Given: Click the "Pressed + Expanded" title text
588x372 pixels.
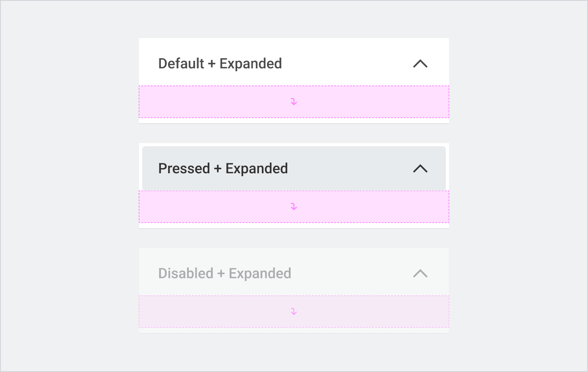Looking at the screenshot, I should click(x=223, y=169).
